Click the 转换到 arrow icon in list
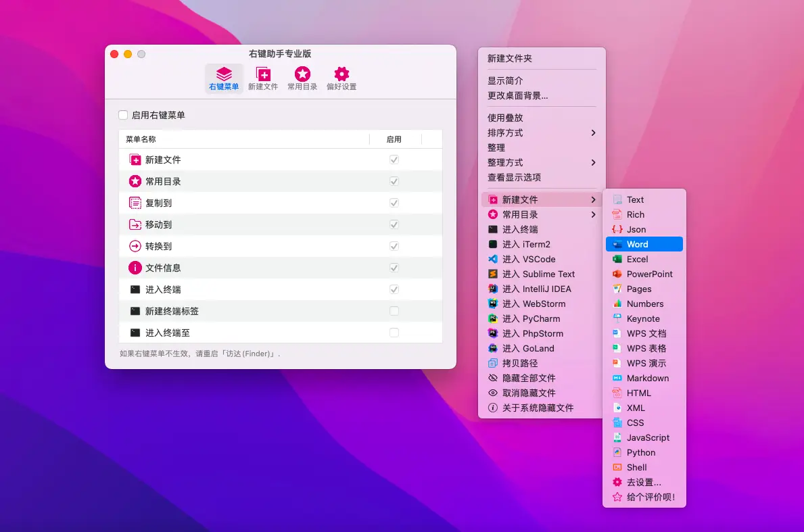Screen dimensions: 804x532 [135, 246]
